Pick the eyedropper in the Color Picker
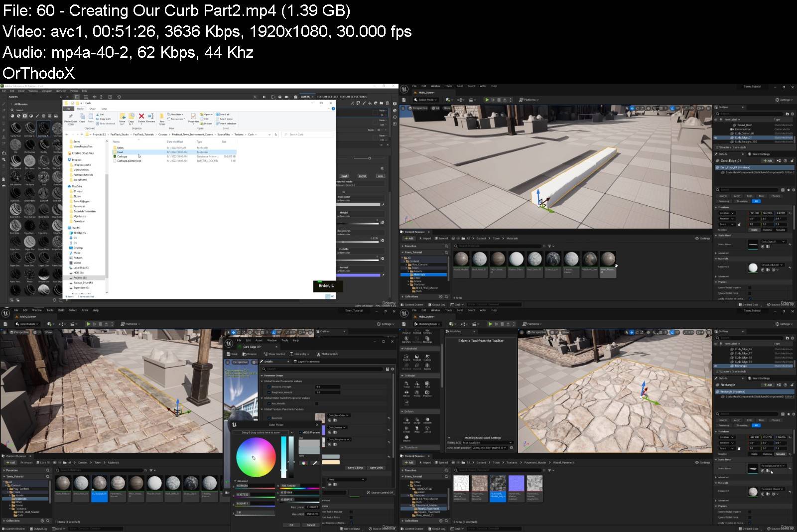This screenshot has width=797, height=532. 315,463
